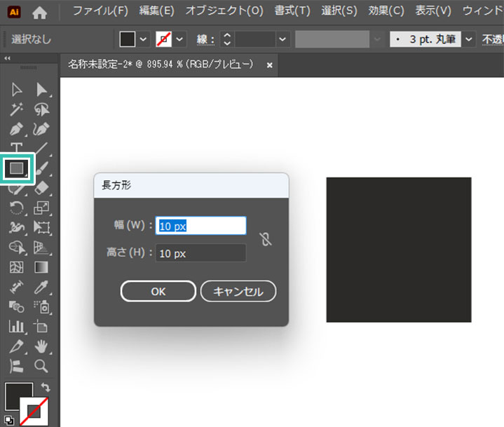Select the Eyedropper tool
The image size is (504, 427).
click(41, 287)
